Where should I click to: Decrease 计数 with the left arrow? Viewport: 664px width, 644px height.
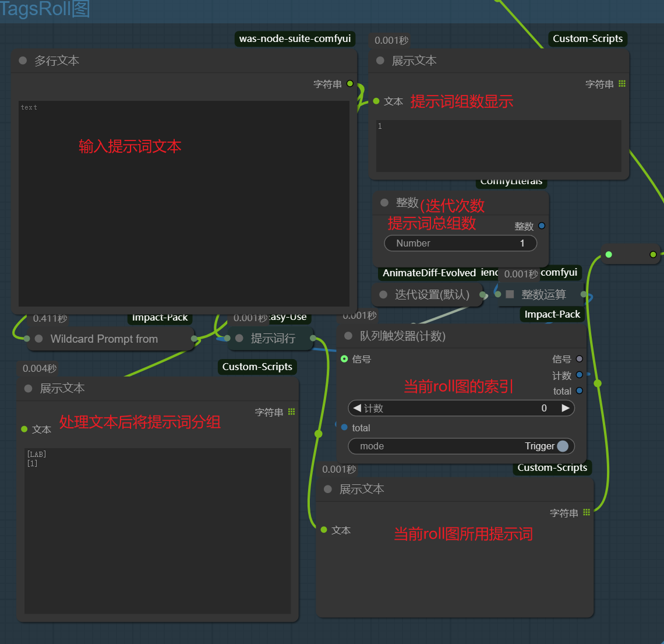(x=357, y=408)
